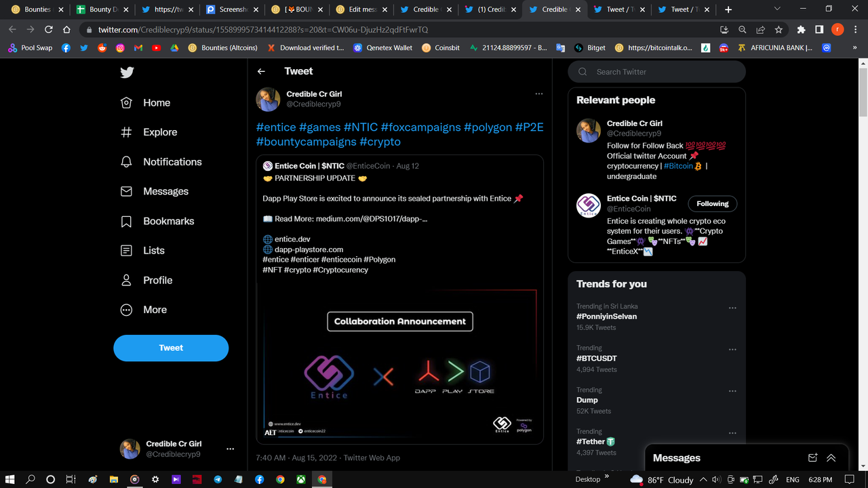
Task: Open Telegram from the taskbar
Action: 218,479
